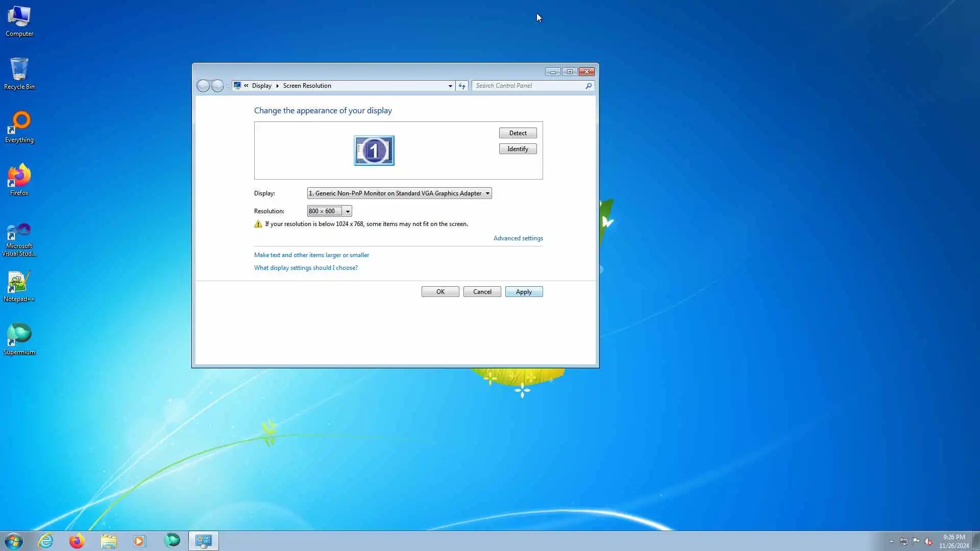This screenshot has width=980, height=551.
Task: Open the Notepad++ desktop shortcut
Action: pos(19,286)
